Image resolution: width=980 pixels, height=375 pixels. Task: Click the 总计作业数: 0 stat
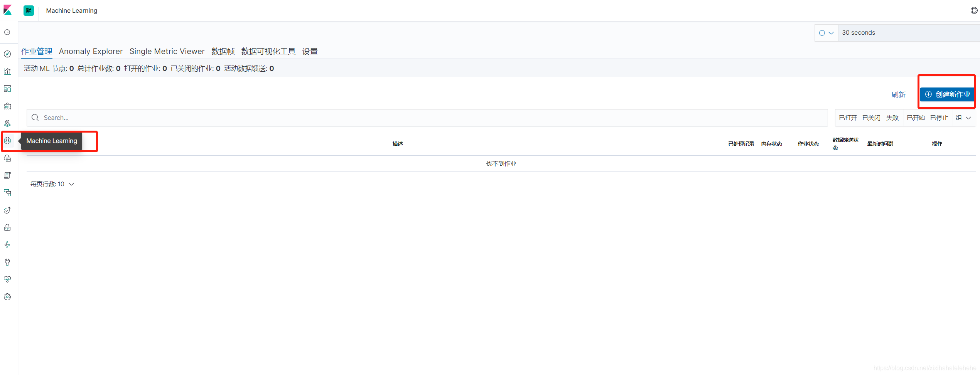(x=99, y=69)
